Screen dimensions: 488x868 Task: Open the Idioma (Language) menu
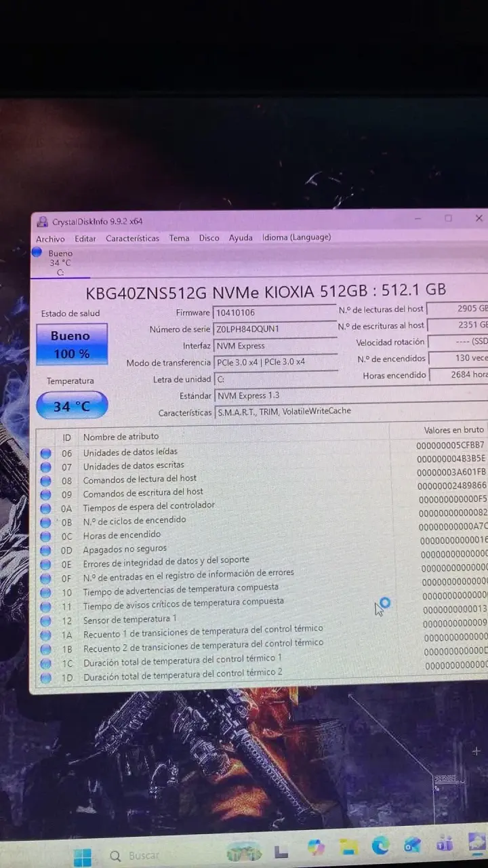(x=297, y=237)
